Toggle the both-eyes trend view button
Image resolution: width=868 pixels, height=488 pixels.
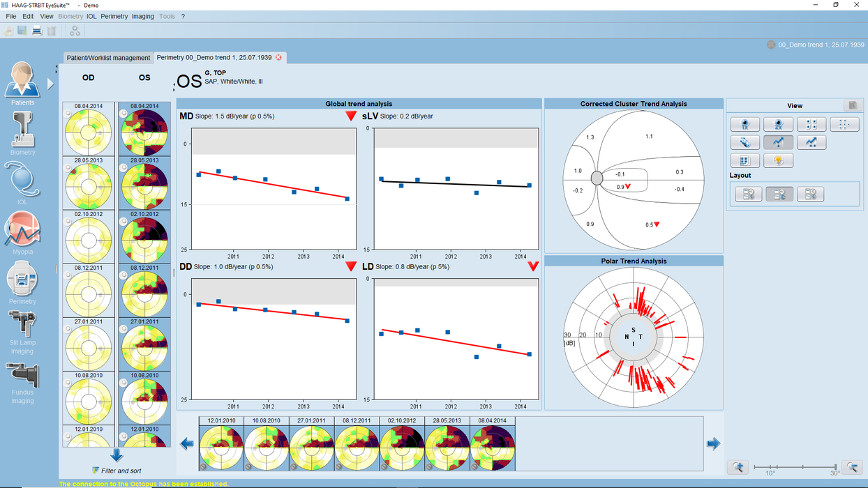tap(811, 142)
